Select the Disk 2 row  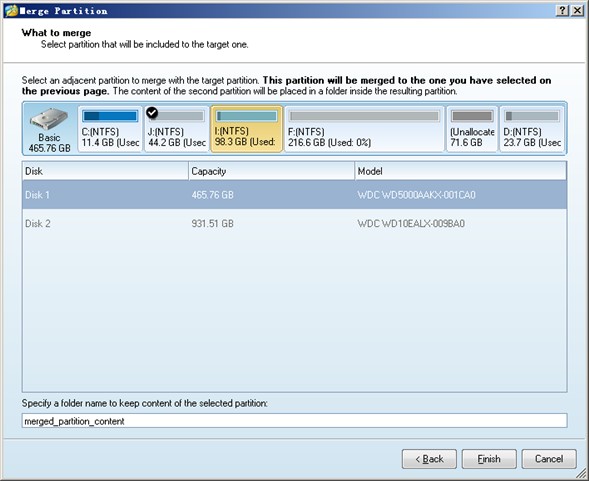294,224
